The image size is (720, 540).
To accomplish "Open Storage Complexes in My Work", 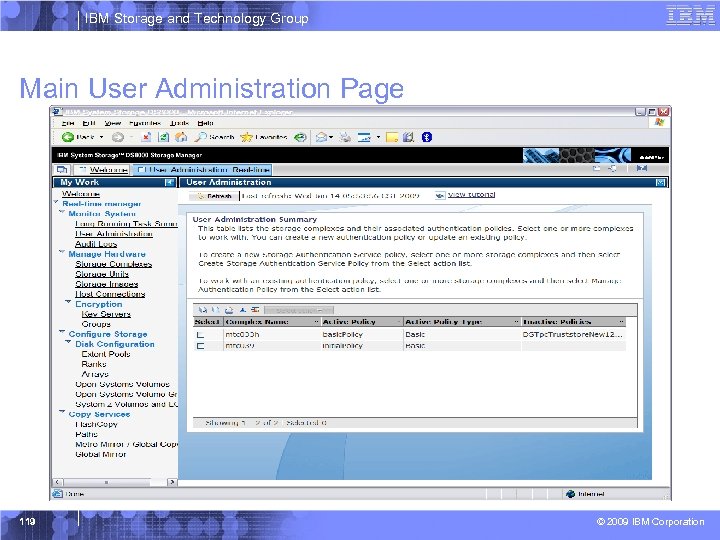I will (113, 264).
